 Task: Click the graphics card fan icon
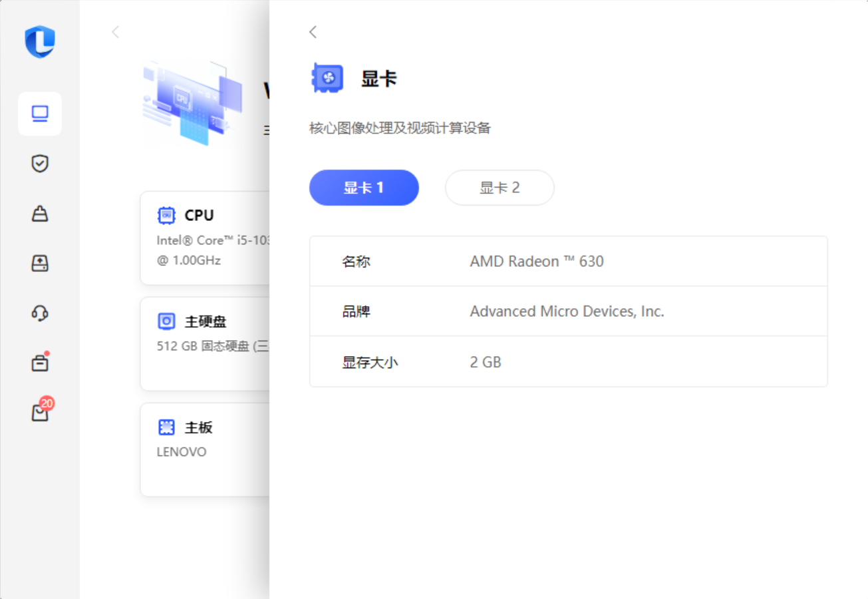[x=327, y=79]
